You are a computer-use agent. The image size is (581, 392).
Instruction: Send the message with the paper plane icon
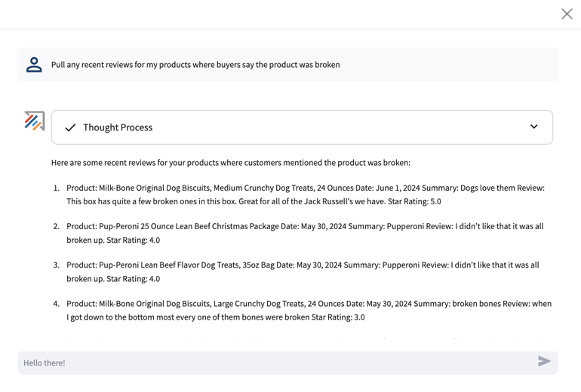tap(544, 361)
